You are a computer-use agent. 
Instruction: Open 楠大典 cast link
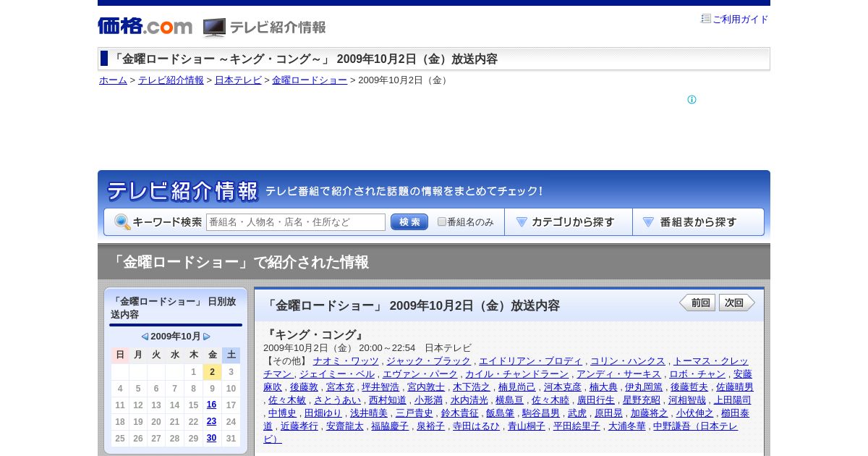603,387
